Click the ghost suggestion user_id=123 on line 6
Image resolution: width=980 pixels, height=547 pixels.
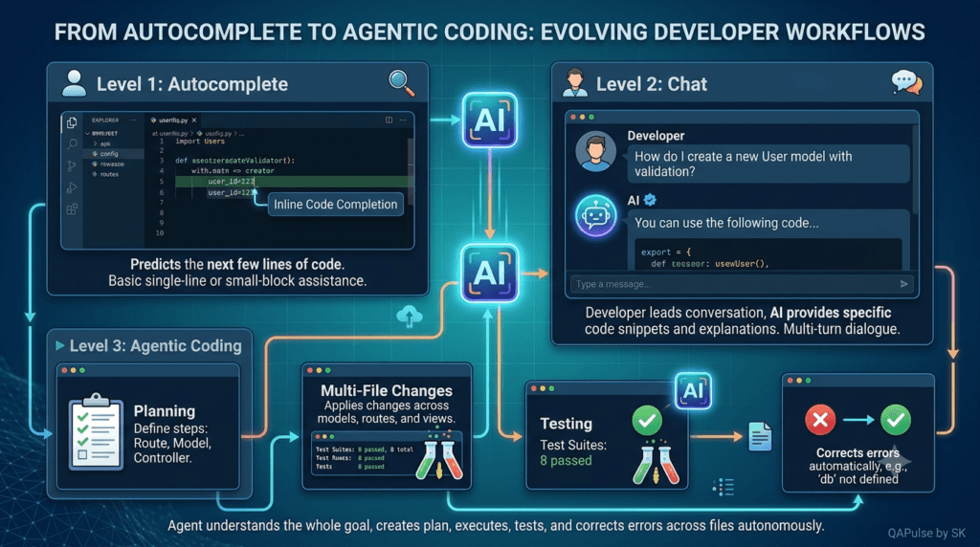point(231,192)
